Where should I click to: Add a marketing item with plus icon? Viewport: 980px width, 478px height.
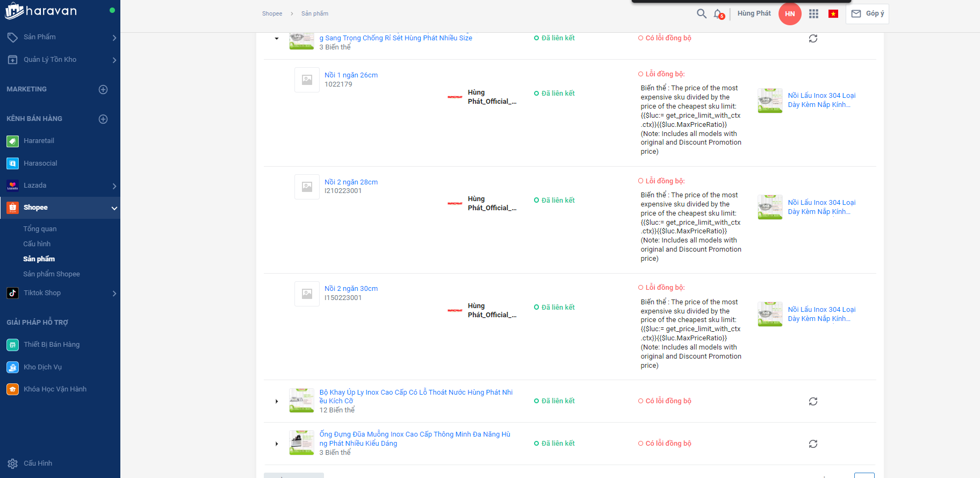[x=103, y=89]
